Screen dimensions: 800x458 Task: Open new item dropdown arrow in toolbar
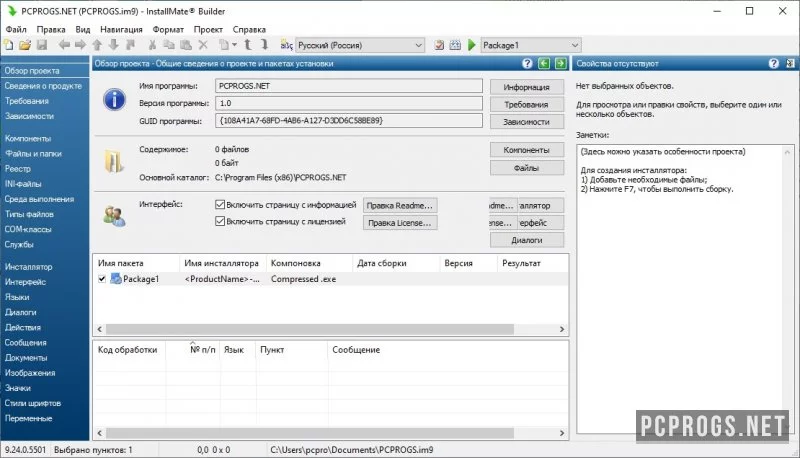234,45
